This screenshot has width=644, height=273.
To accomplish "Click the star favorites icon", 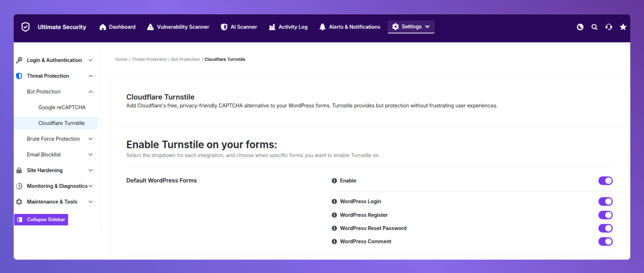I will (x=623, y=27).
